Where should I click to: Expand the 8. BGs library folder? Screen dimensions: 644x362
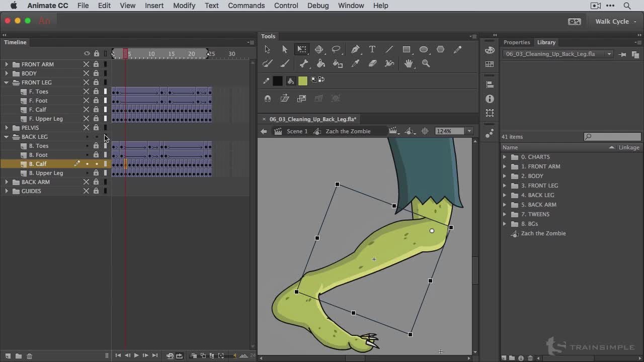coord(505,224)
